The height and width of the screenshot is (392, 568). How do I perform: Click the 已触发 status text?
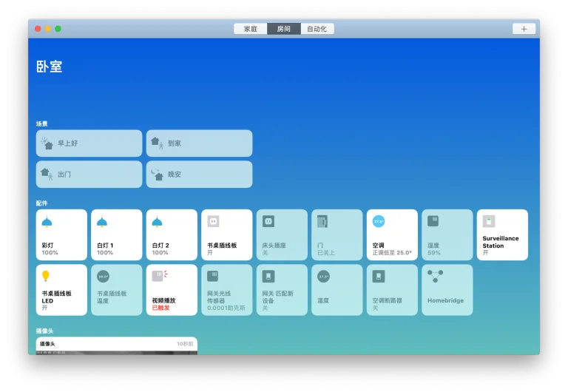(x=160, y=308)
